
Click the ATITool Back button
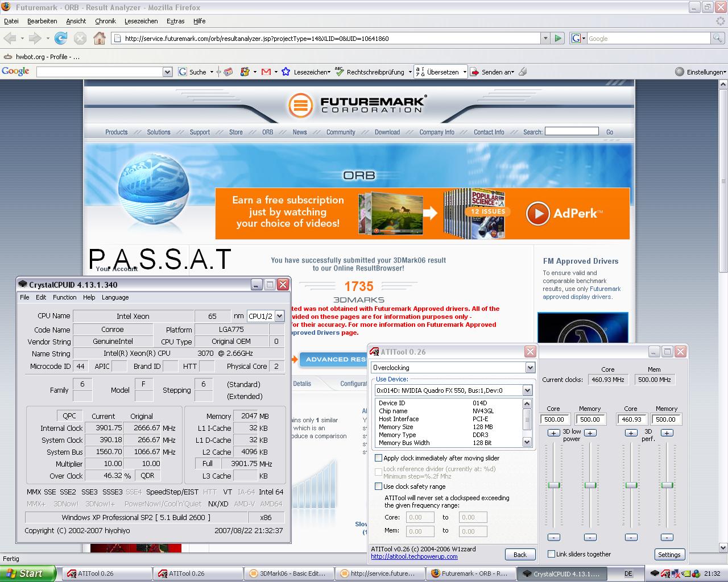pyautogui.click(x=520, y=554)
